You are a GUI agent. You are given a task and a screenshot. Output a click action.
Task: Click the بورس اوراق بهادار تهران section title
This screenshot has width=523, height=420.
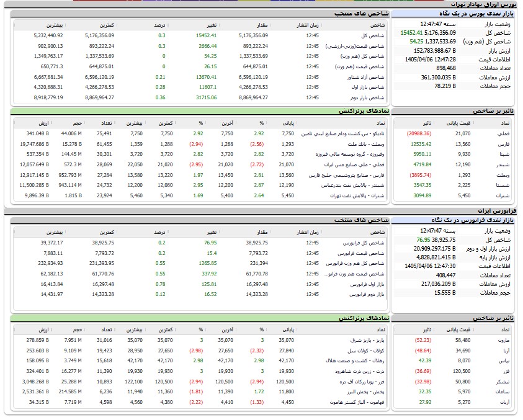click(484, 4)
